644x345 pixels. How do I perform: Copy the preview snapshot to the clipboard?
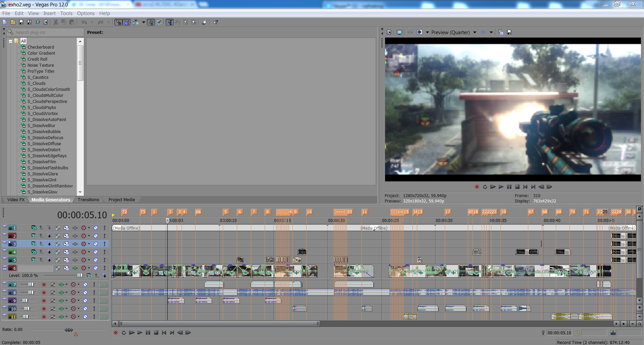[x=501, y=32]
